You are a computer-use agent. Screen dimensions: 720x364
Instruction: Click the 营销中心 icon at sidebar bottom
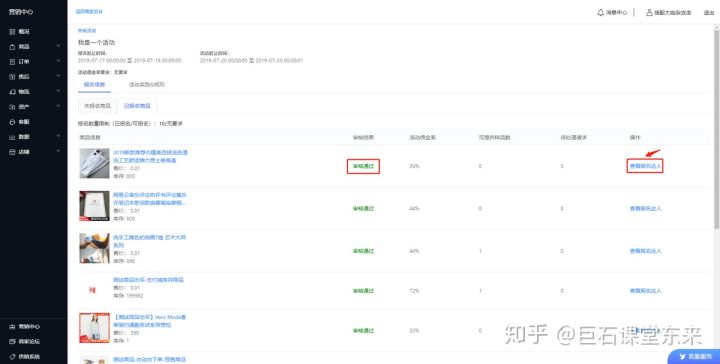tap(12, 327)
